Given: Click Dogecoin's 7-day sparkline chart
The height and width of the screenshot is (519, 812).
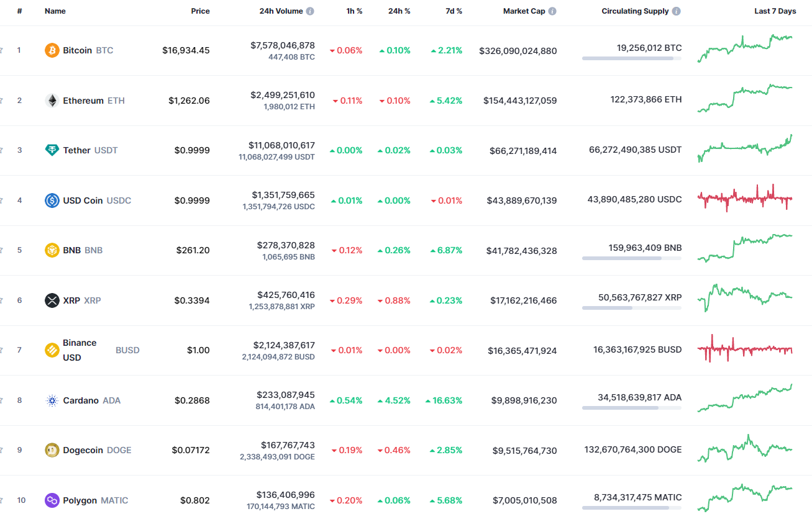Looking at the screenshot, I should tap(745, 449).
